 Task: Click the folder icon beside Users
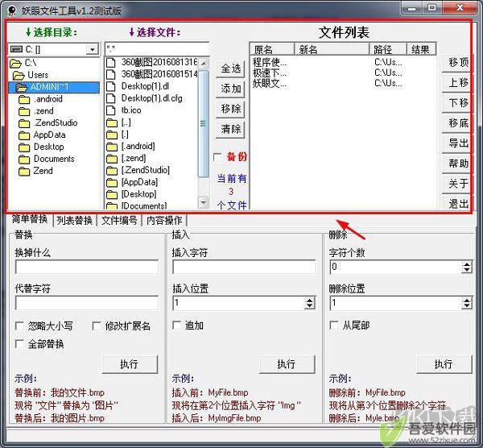[19, 75]
